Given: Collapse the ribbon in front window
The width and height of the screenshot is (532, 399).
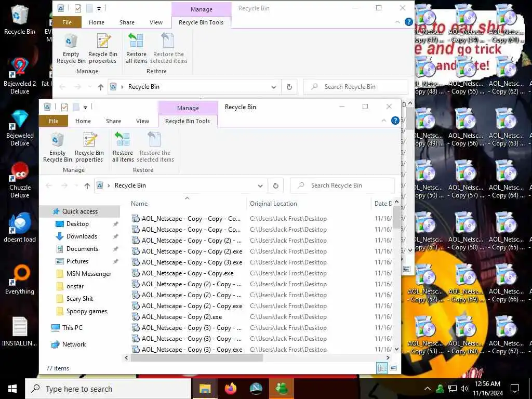Looking at the screenshot, I should [x=384, y=121].
